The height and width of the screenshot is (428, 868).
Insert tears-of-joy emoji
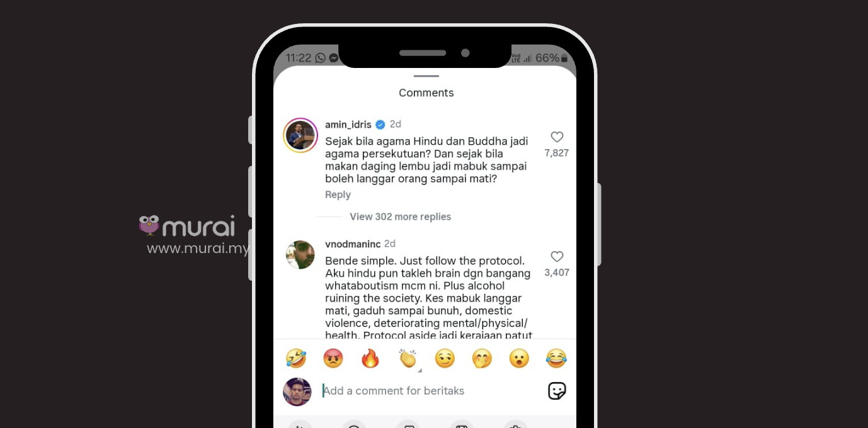(556, 358)
